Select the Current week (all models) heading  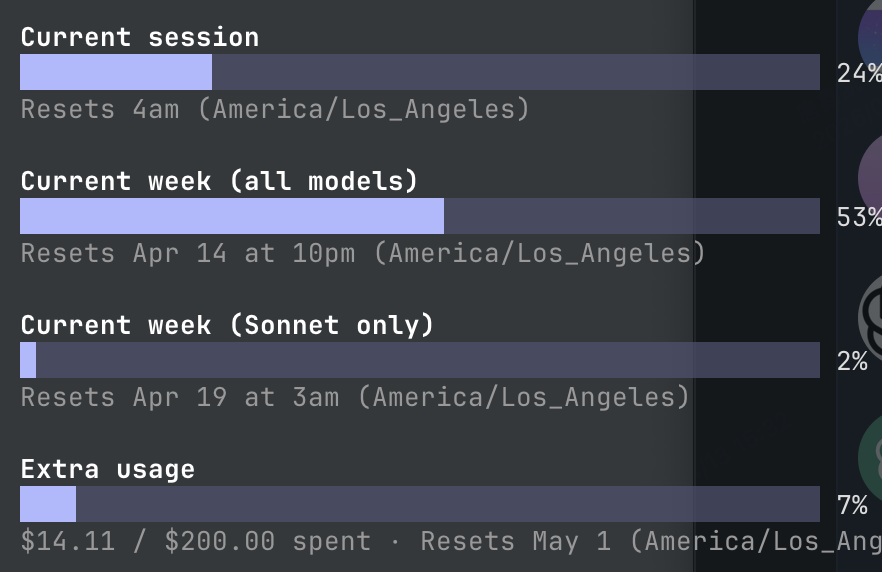point(219,181)
